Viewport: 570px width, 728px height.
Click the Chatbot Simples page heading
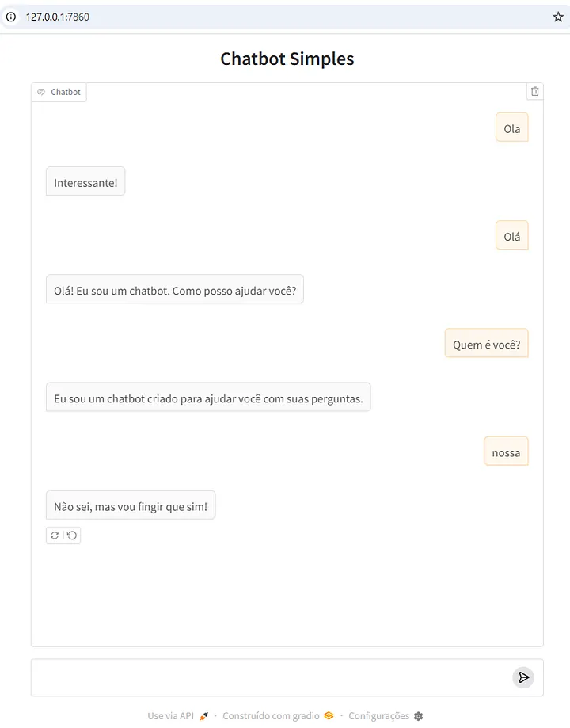[x=287, y=59]
